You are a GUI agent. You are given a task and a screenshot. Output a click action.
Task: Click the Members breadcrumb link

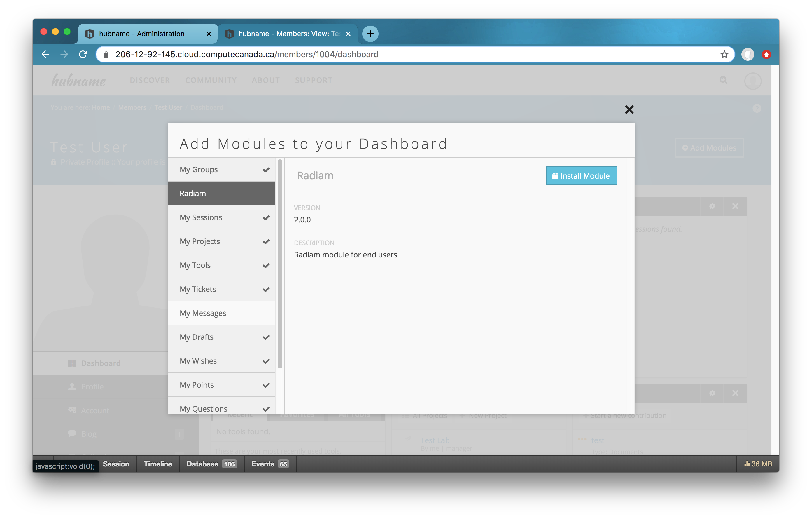(132, 107)
